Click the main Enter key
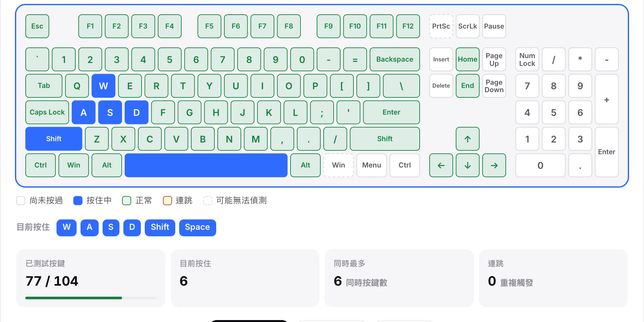Image resolution: width=644 pixels, height=322 pixels. click(391, 112)
